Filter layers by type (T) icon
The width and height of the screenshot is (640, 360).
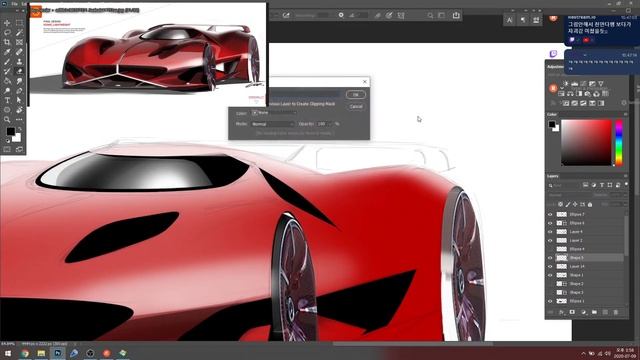pyautogui.click(x=602, y=185)
